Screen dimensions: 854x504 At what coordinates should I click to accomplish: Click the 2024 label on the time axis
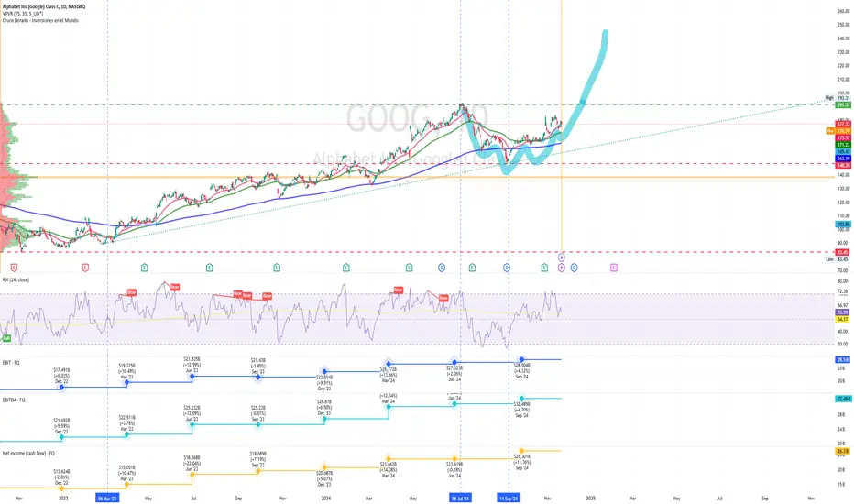(x=325, y=498)
